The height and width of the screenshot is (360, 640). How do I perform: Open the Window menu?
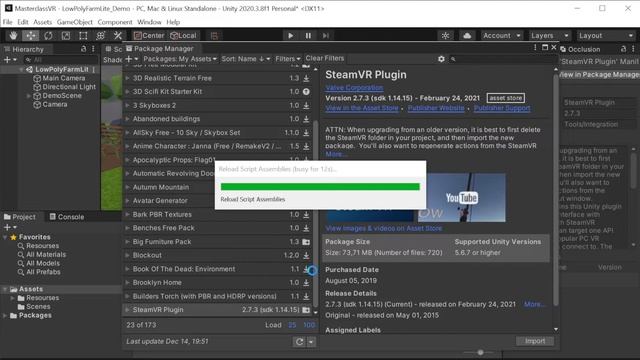(149, 22)
